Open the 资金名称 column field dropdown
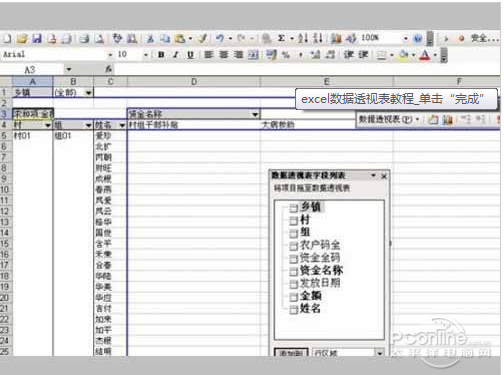Viewport: 504px width, 375px height. point(255,115)
